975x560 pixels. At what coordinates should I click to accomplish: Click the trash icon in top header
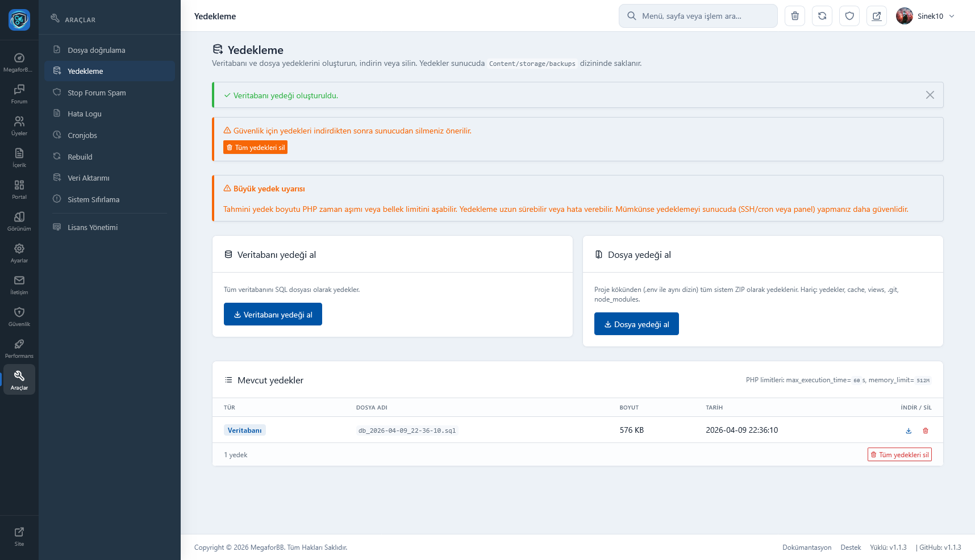click(795, 16)
